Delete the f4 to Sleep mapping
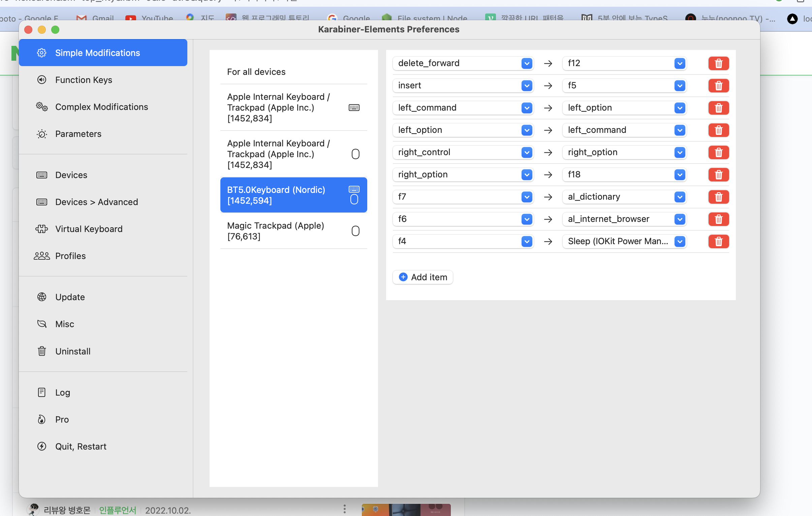The width and height of the screenshot is (812, 516). [718, 241]
